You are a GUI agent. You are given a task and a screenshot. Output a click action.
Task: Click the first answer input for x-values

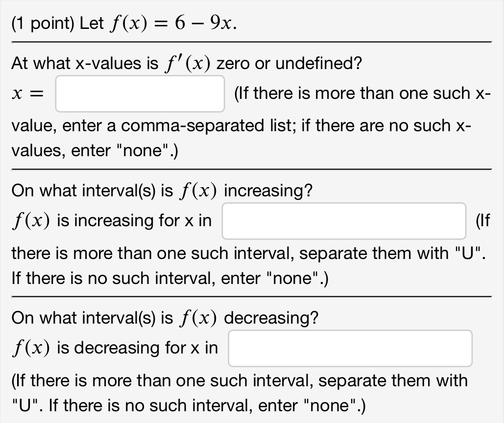click(140, 93)
